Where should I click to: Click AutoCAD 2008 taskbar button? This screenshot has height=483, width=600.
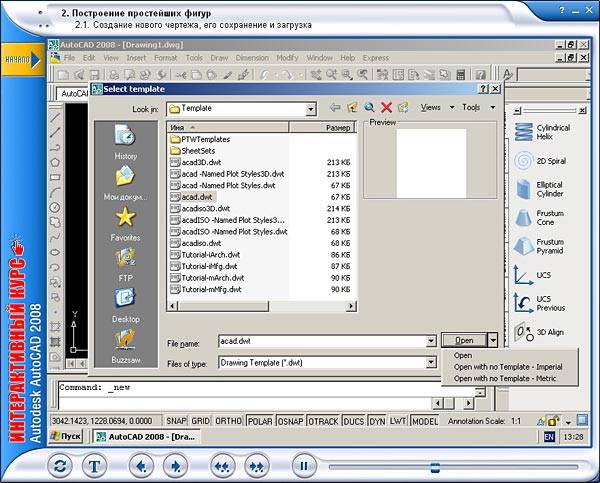pos(145,437)
